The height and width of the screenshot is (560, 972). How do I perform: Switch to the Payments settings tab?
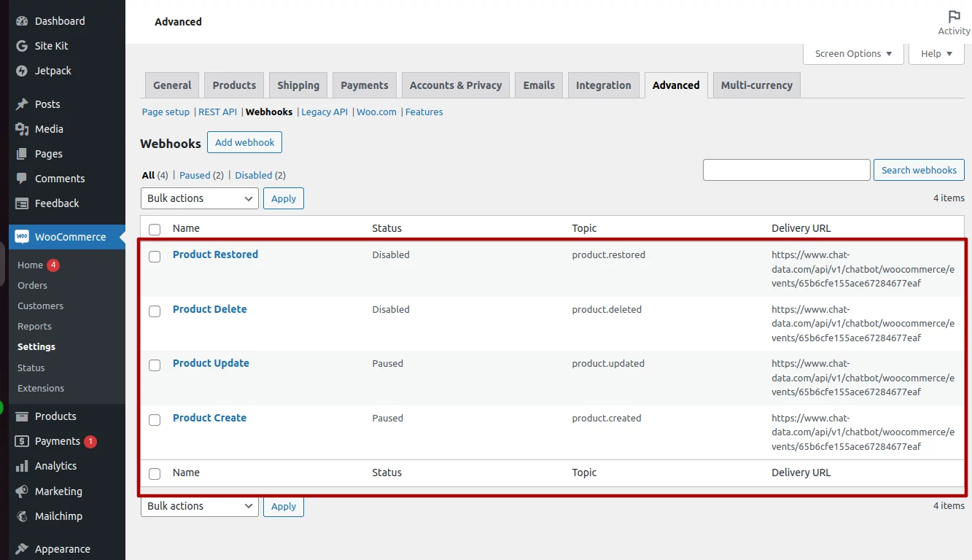click(x=365, y=85)
